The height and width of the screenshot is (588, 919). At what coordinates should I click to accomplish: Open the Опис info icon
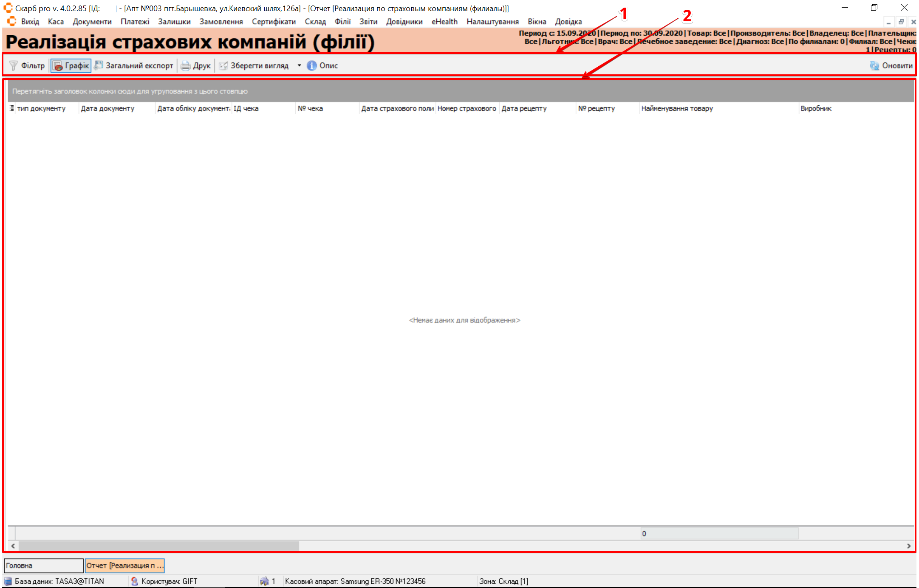coord(312,65)
